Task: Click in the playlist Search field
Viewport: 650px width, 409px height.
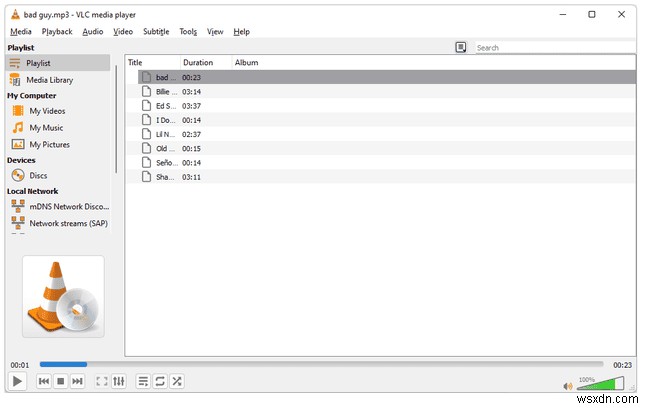Action: pyautogui.click(x=555, y=48)
